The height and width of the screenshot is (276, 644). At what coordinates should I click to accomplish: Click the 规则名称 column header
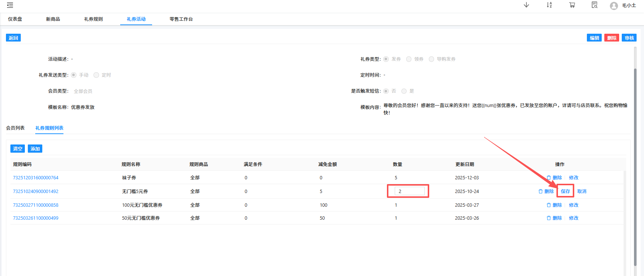(131, 164)
